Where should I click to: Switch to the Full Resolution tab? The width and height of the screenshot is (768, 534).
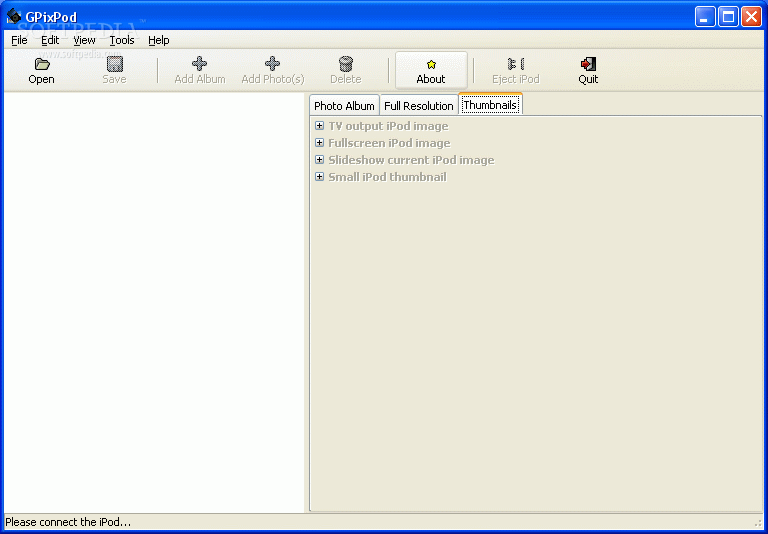point(419,105)
